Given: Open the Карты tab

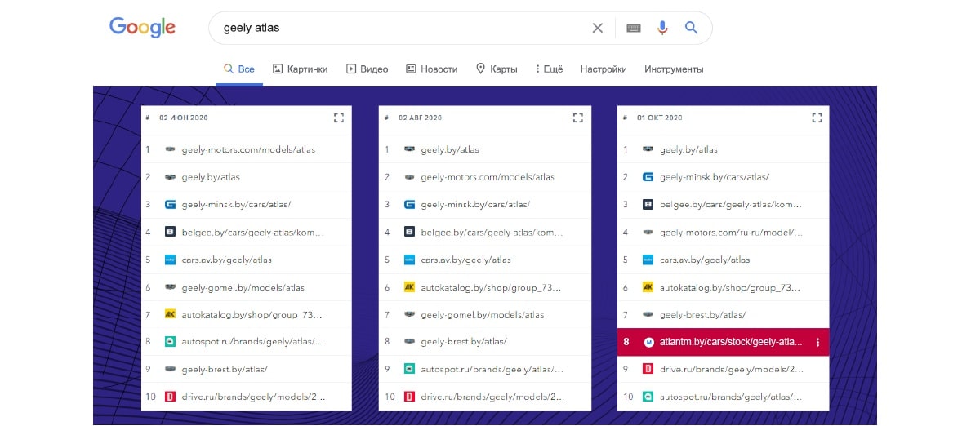Looking at the screenshot, I should [497, 69].
